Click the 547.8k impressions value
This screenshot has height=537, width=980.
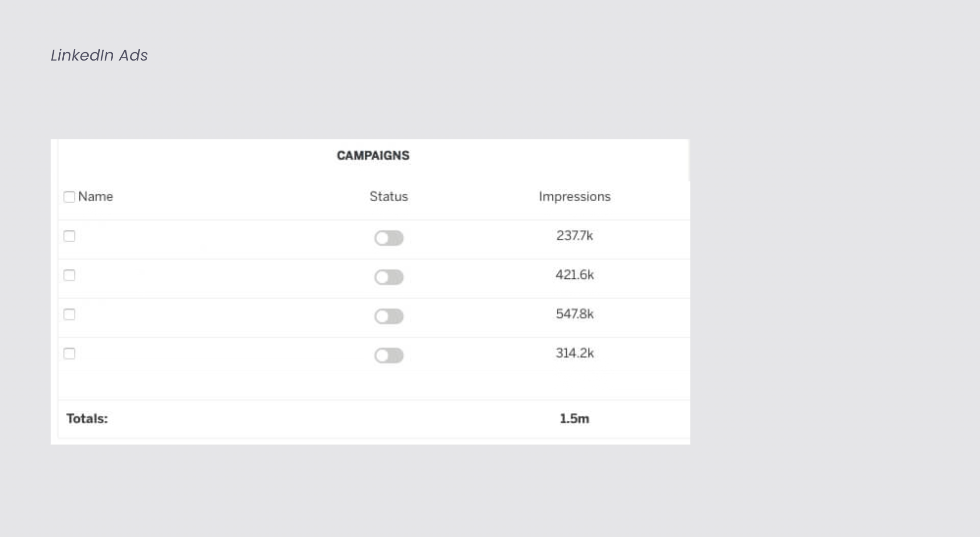575,314
